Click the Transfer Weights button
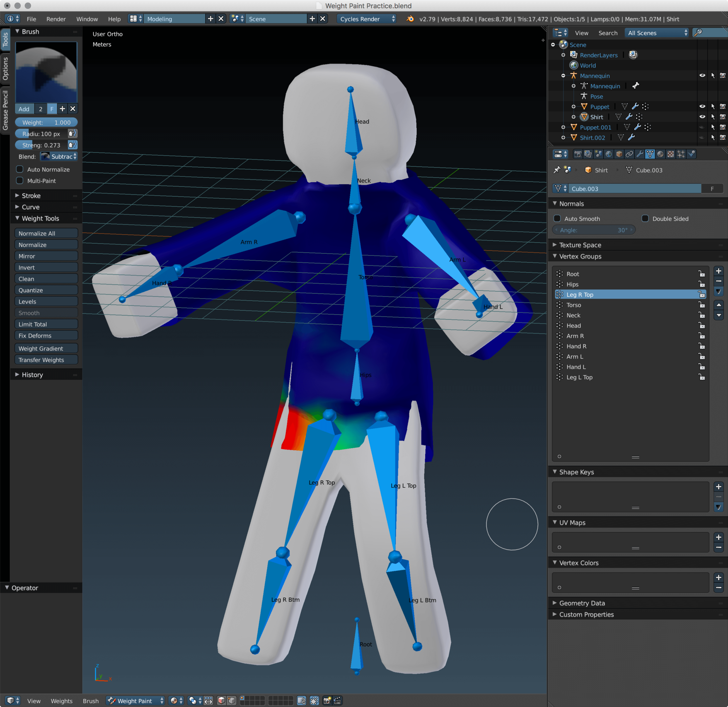The image size is (728, 707). tap(46, 360)
